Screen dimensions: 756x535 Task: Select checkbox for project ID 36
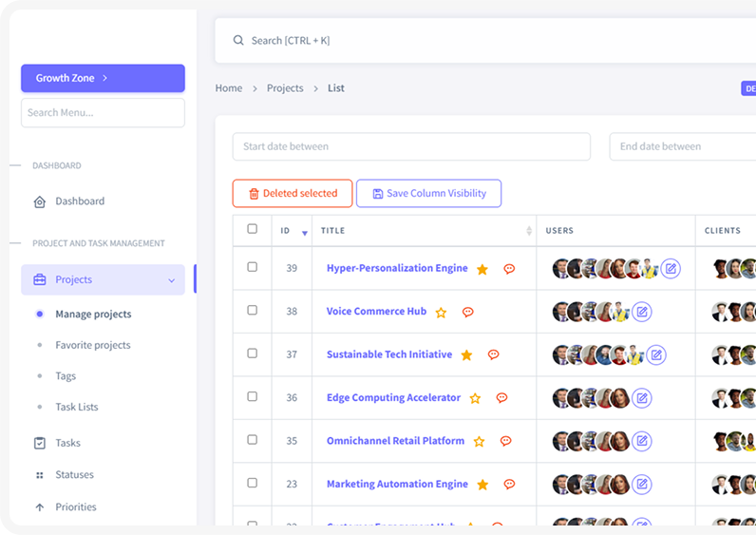point(252,397)
